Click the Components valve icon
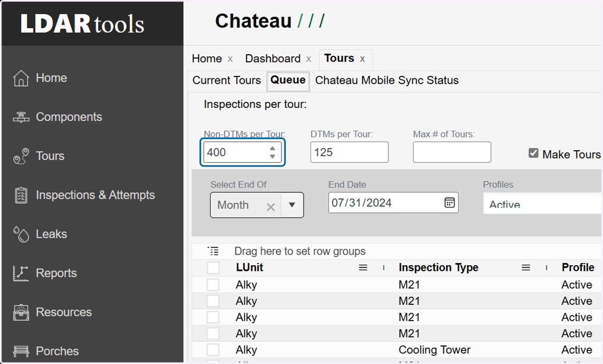 [21, 117]
